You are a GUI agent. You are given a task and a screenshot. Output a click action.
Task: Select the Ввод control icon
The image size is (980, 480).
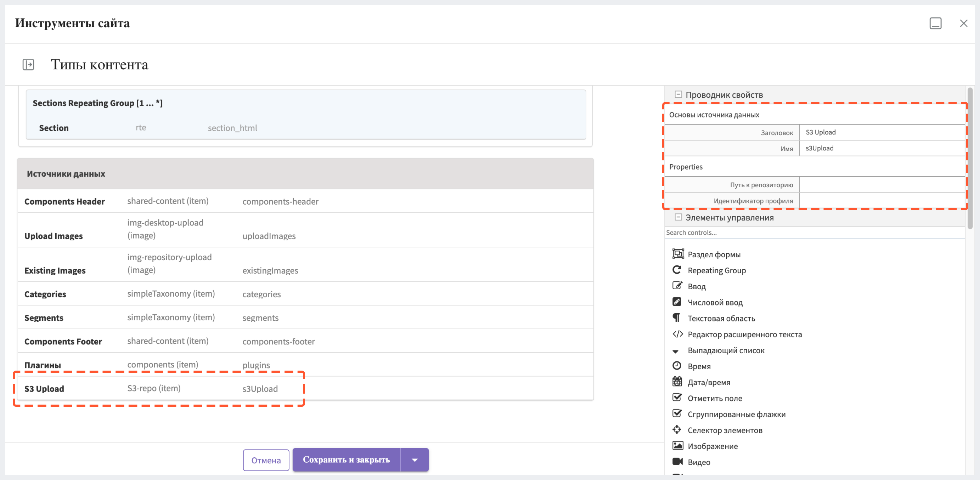(677, 286)
